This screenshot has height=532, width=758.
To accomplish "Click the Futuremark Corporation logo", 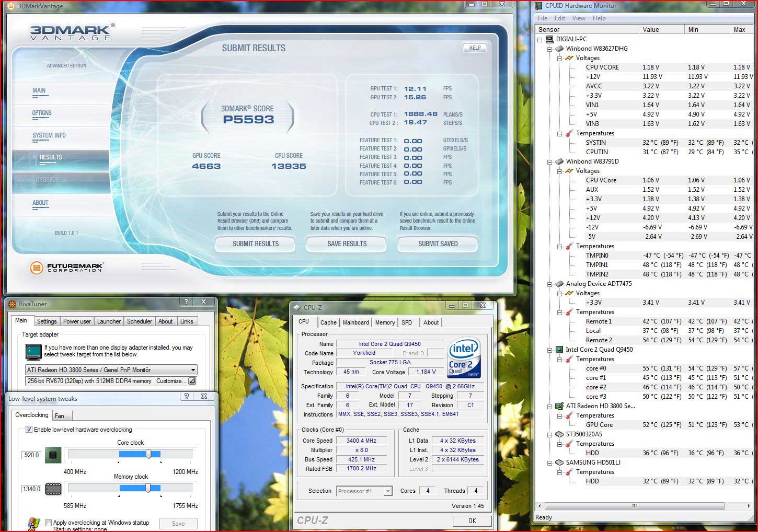I will tap(66, 268).
